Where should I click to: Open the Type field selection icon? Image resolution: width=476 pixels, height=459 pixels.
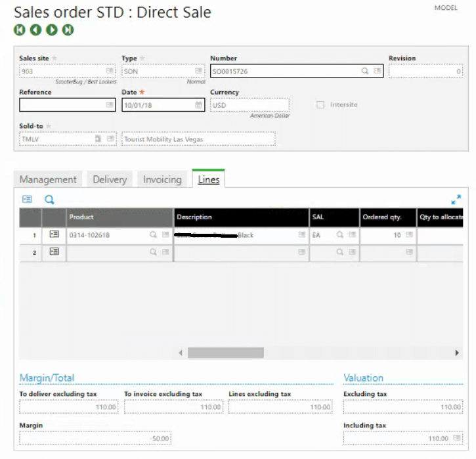(x=199, y=71)
